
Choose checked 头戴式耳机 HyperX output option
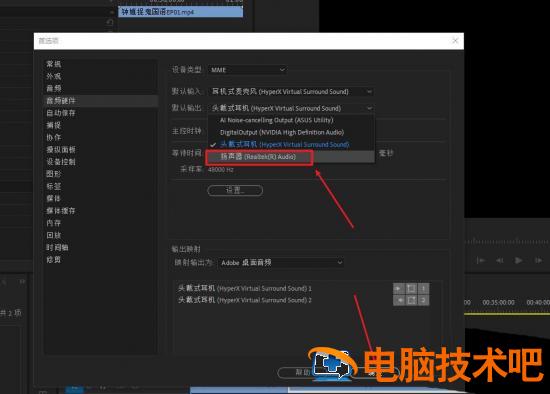pyautogui.click(x=291, y=144)
